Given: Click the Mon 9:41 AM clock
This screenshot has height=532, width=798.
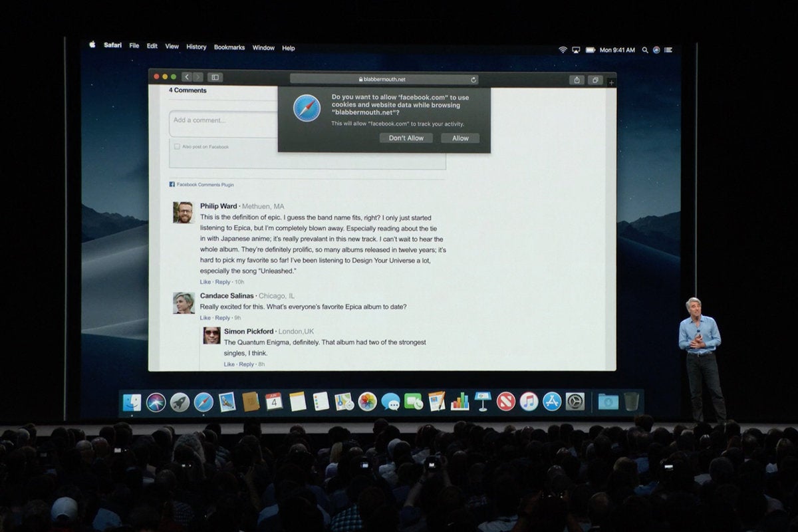Looking at the screenshot, I should point(617,50).
